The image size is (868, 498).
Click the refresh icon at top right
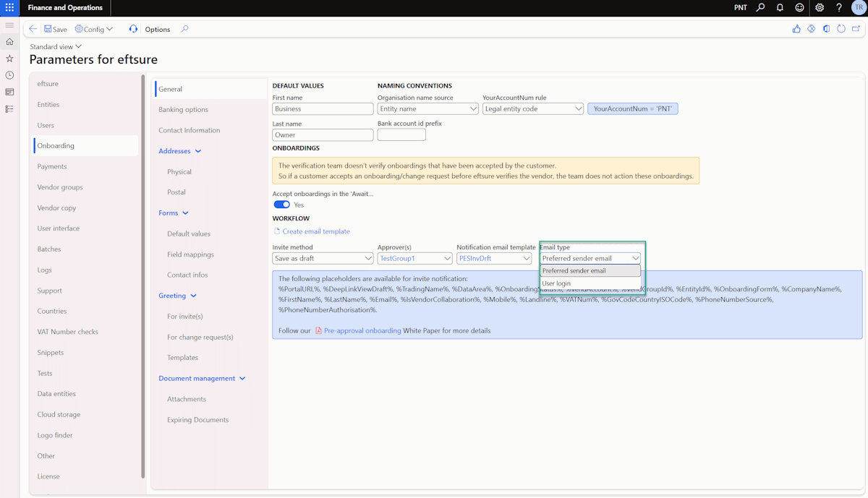click(x=841, y=29)
